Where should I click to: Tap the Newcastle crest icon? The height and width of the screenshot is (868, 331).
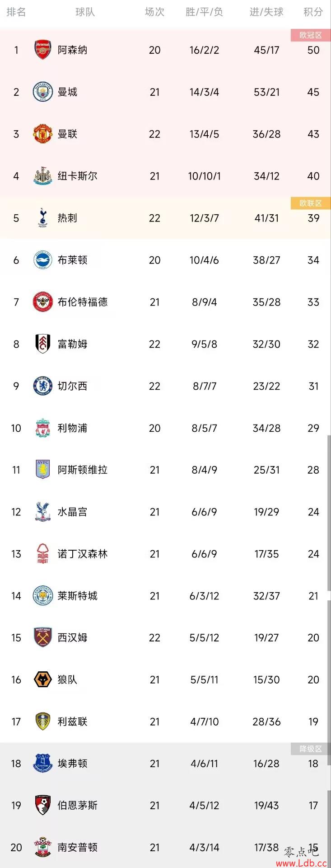pyautogui.click(x=43, y=176)
